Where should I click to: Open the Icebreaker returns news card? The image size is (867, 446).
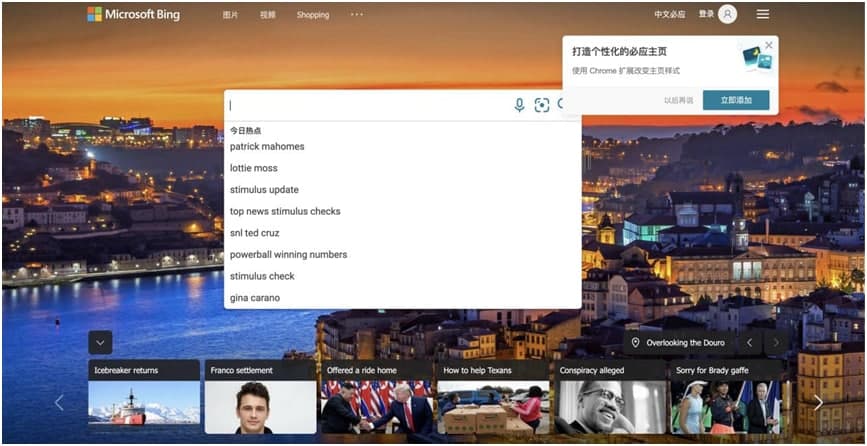tap(144, 397)
